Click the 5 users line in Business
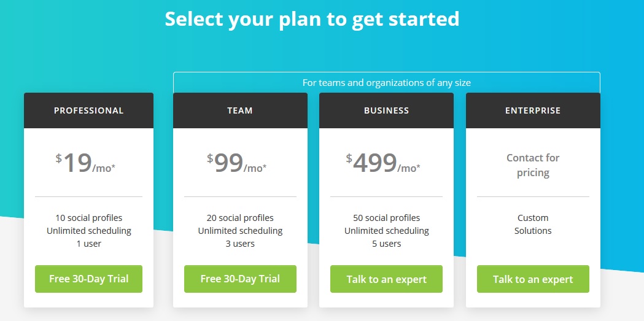Image resolution: width=644 pixels, height=321 pixels. click(x=387, y=244)
